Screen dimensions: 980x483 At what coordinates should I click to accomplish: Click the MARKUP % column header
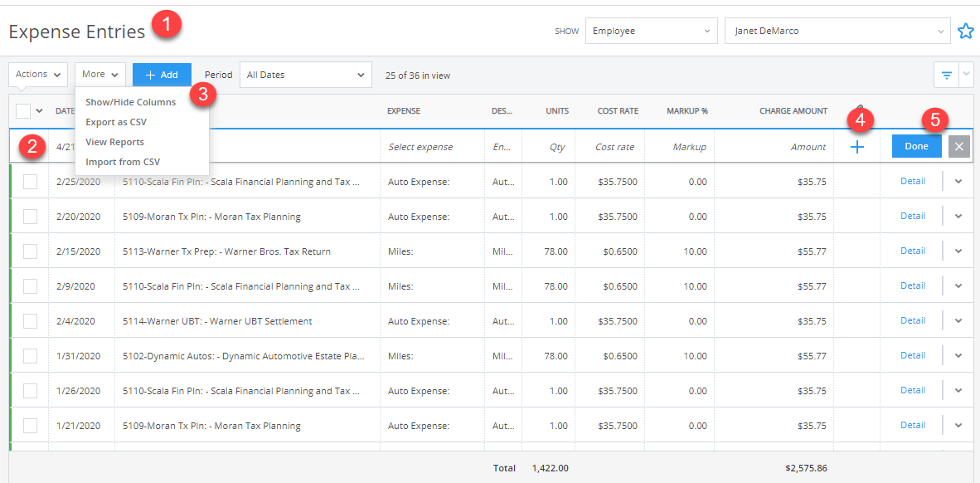point(686,111)
